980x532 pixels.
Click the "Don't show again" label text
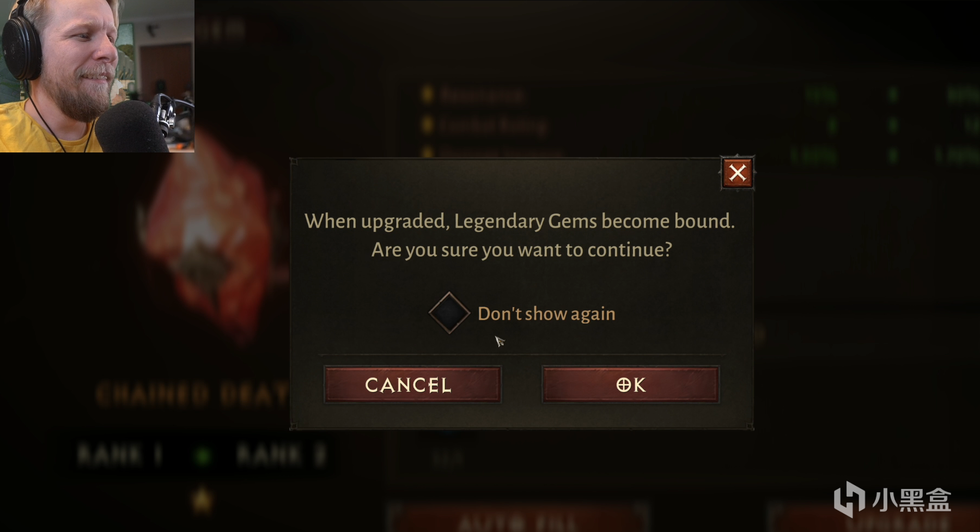click(546, 314)
